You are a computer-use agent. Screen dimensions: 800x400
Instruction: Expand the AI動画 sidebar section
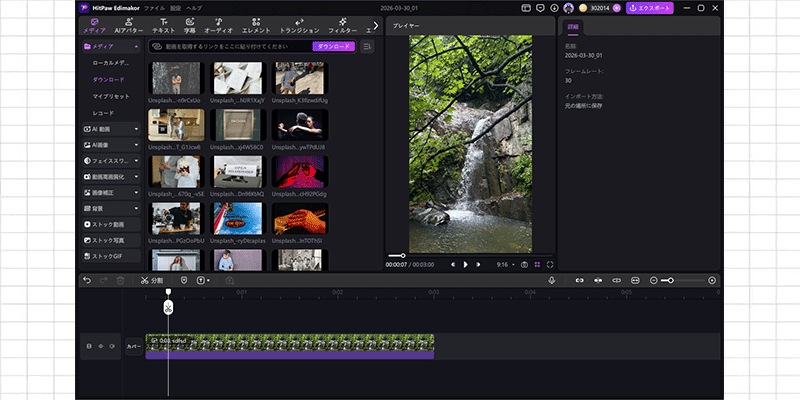point(111,129)
